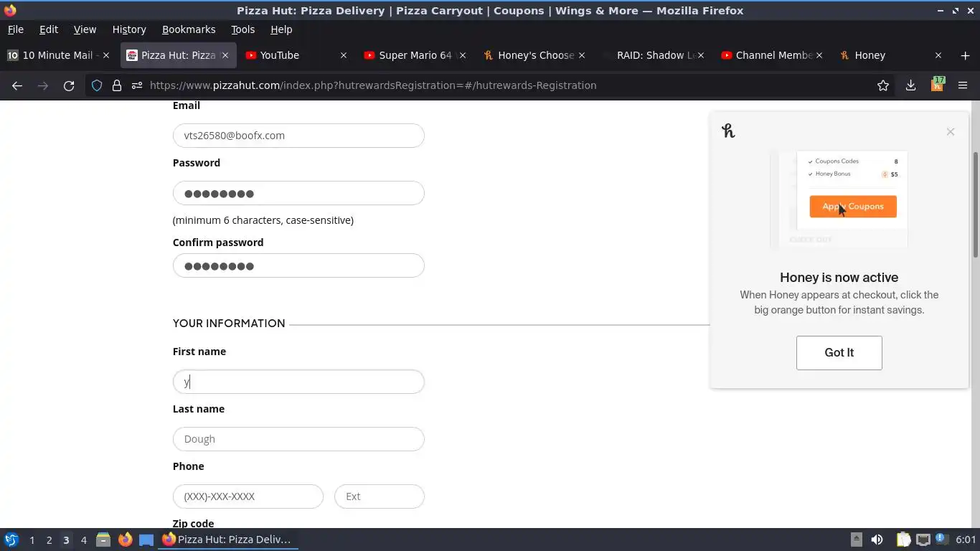Close the Honey tab at the end

(x=938, y=55)
